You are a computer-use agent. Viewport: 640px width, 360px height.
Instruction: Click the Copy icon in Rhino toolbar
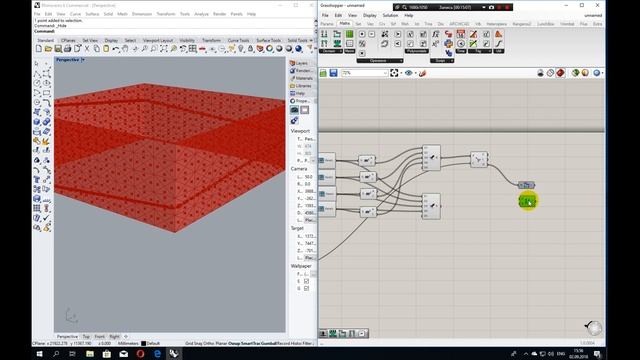click(x=97, y=49)
